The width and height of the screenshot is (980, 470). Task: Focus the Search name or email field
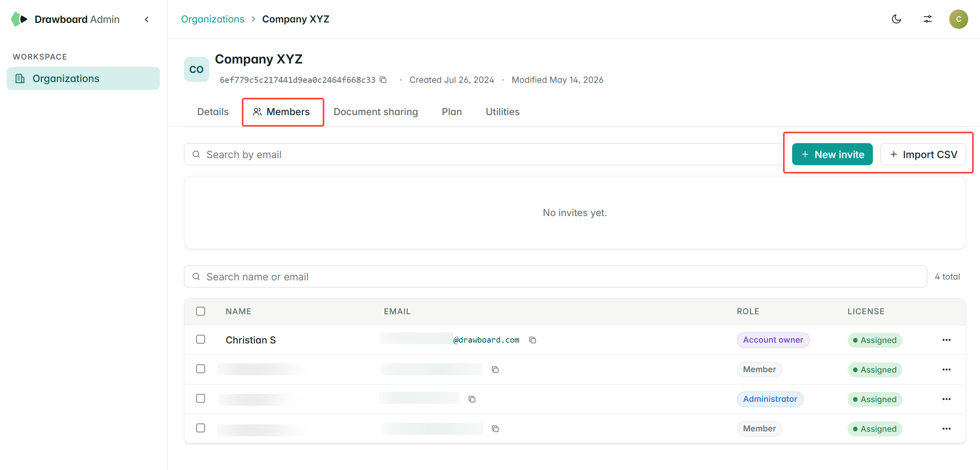pyautogui.click(x=555, y=276)
